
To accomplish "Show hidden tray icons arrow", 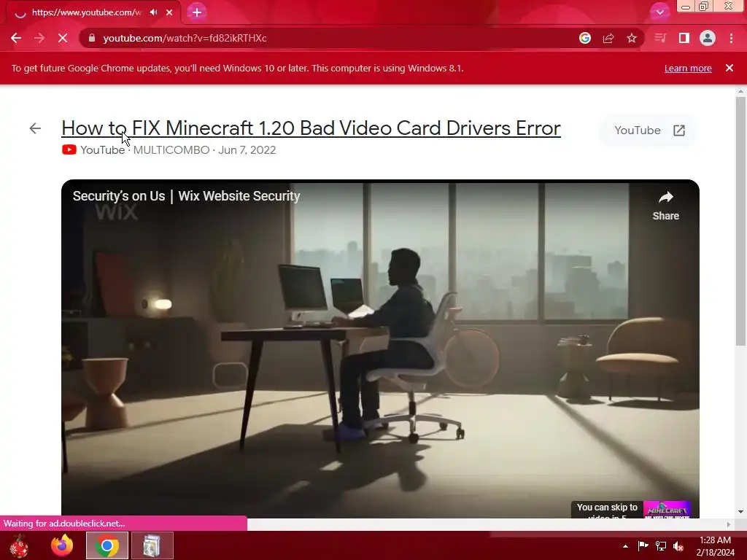I will point(625,546).
